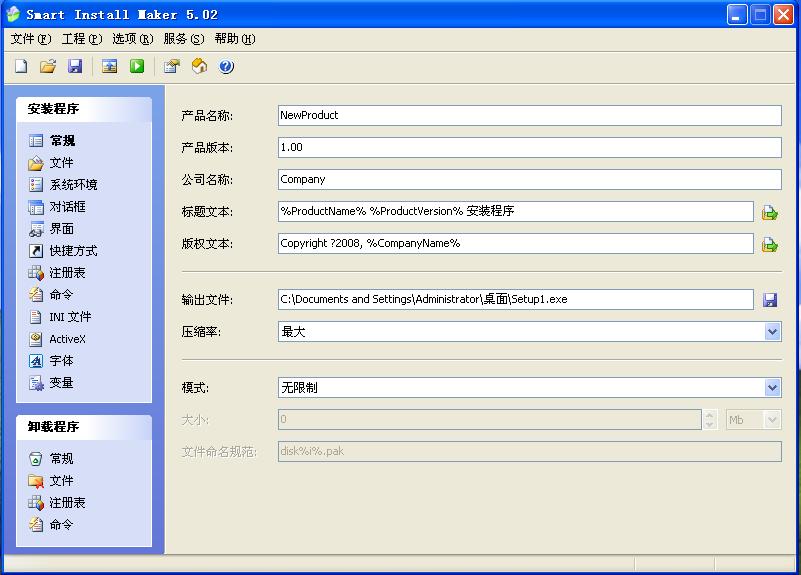Select 注册表 under 安装程序
The width and height of the screenshot is (801, 575).
pyautogui.click(x=57, y=273)
